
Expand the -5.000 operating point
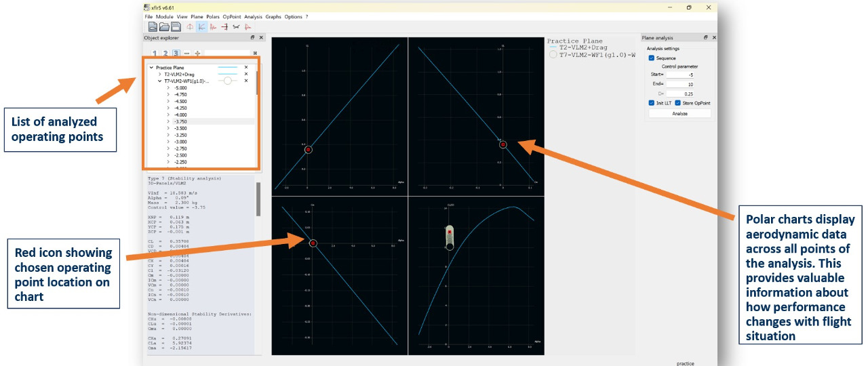point(167,88)
